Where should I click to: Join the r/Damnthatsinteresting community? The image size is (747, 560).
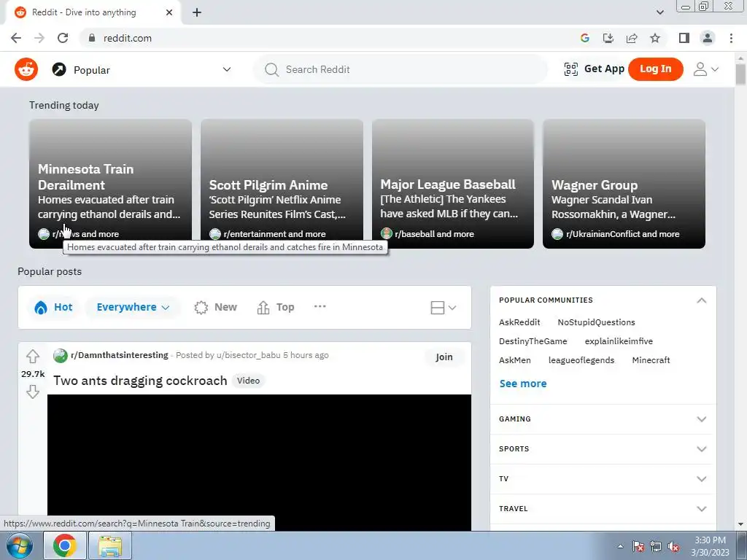(444, 357)
